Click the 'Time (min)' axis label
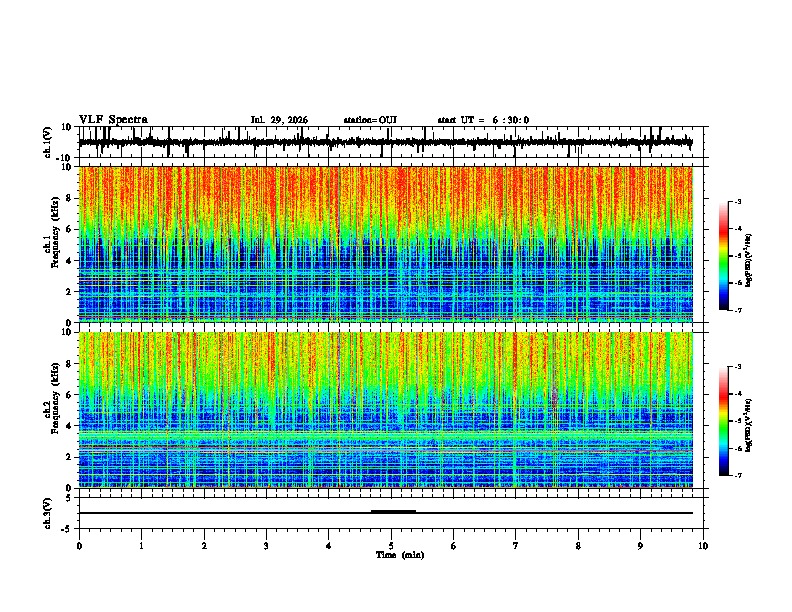The width and height of the screenshot is (792, 612). click(x=400, y=555)
